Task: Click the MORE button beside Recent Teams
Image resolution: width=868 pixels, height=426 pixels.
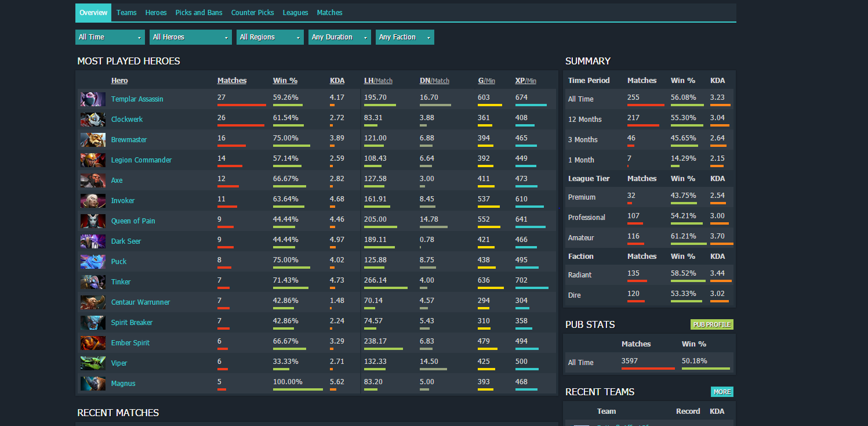Action: [x=722, y=392]
